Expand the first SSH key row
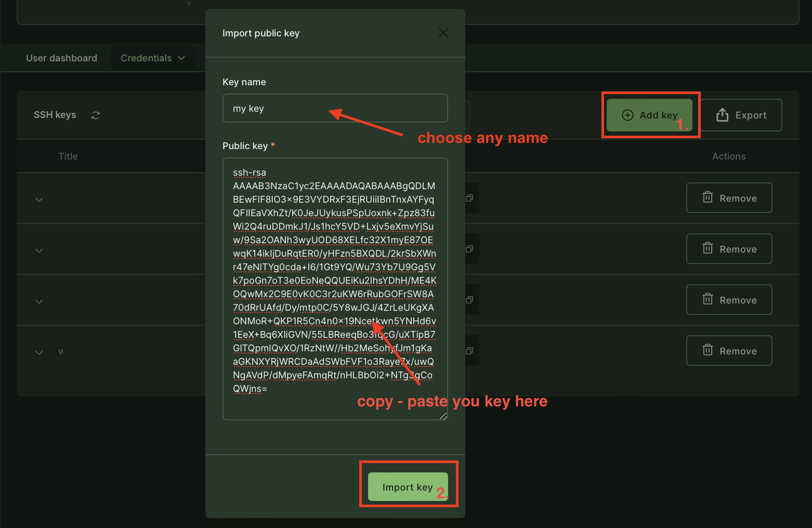 pyautogui.click(x=39, y=200)
